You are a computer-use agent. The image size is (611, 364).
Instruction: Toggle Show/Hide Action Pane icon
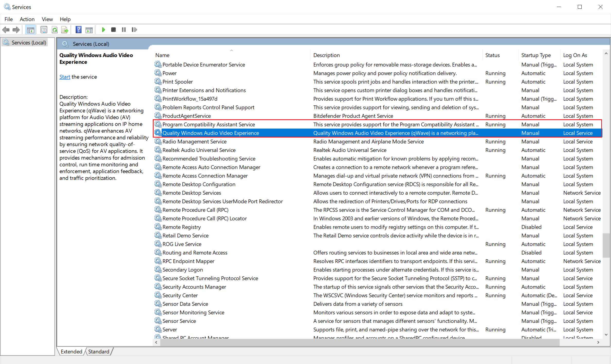[89, 30]
